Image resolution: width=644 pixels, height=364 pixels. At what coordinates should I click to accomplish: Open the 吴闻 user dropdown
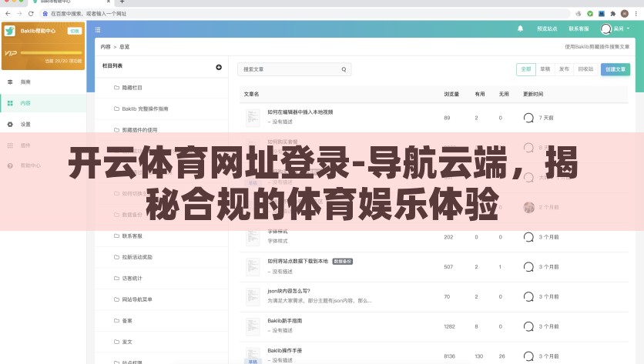615,28
